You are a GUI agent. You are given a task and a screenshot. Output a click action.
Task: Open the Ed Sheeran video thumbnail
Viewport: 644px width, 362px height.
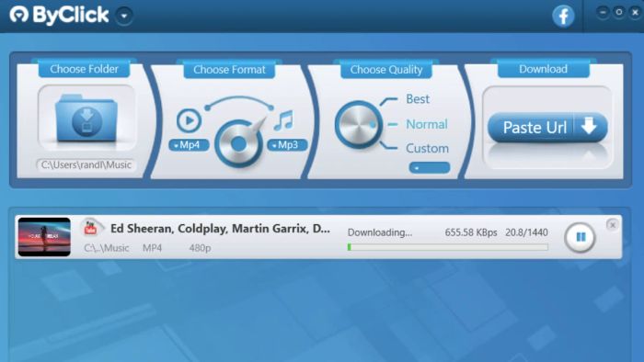(x=44, y=237)
